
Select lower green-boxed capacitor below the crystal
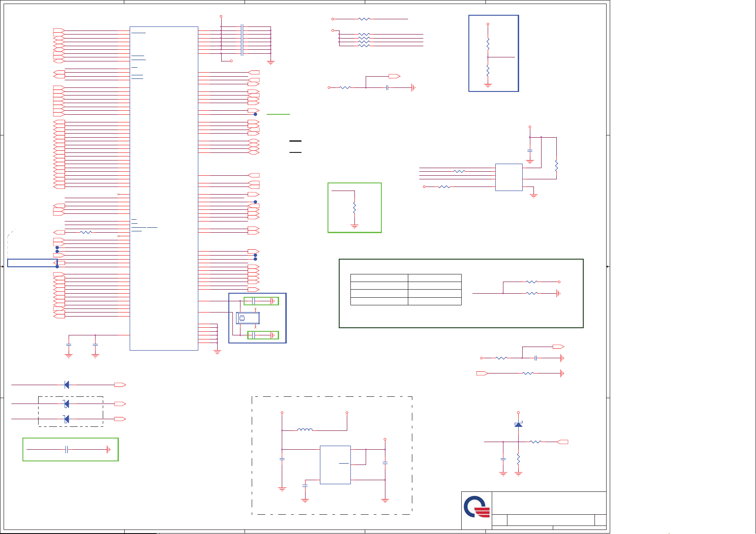(x=253, y=335)
